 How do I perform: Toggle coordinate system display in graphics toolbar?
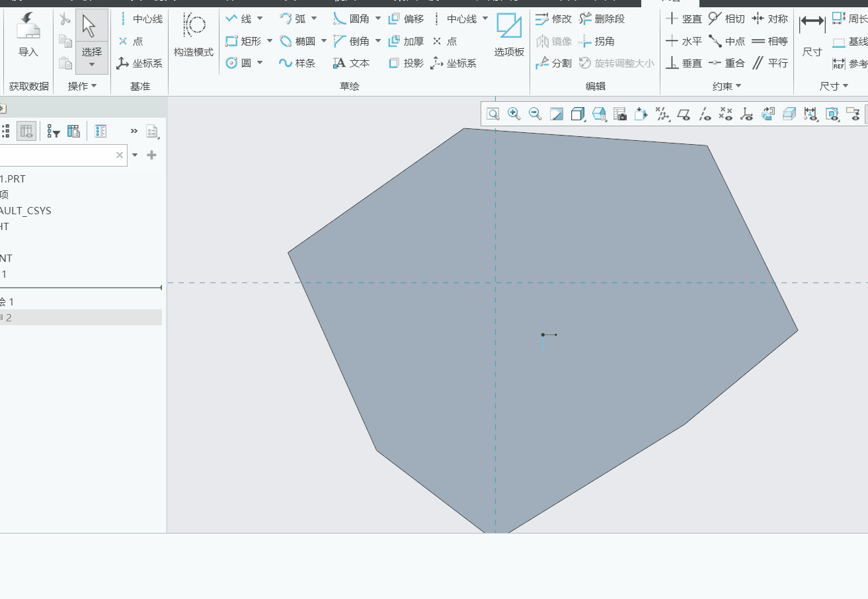pyautogui.click(x=748, y=114)
